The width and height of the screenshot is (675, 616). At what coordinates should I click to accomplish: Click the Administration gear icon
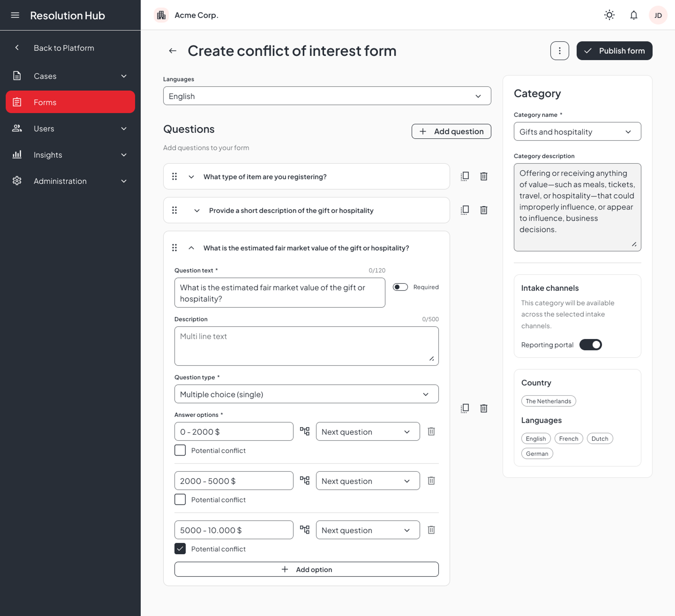(17, 181)
